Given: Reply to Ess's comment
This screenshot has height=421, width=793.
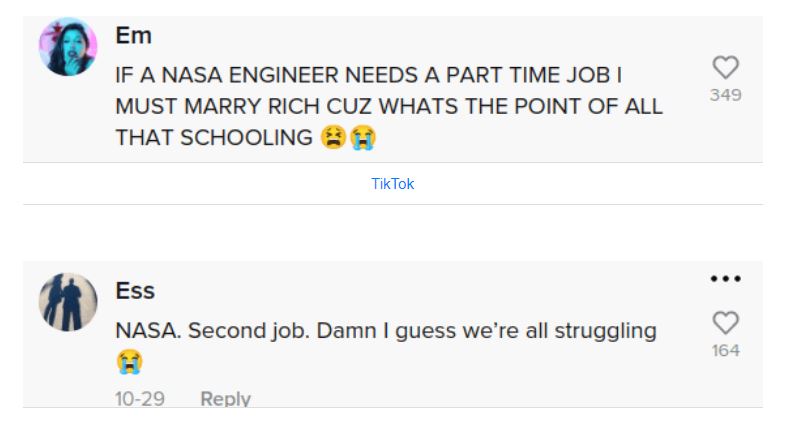Looking at the screenshot, I should 225,399.
